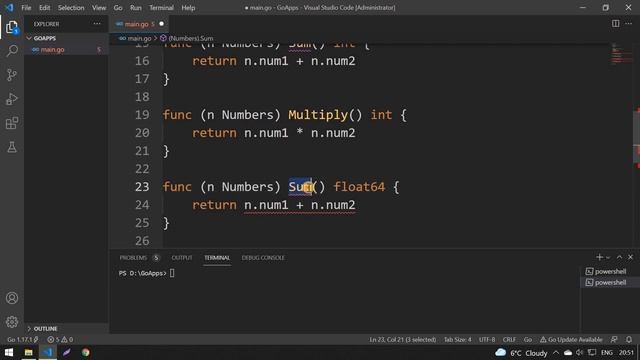Click the weather 6°C Cloudy widget
Viewport: 640px width, 360px height.
point(521,353)
